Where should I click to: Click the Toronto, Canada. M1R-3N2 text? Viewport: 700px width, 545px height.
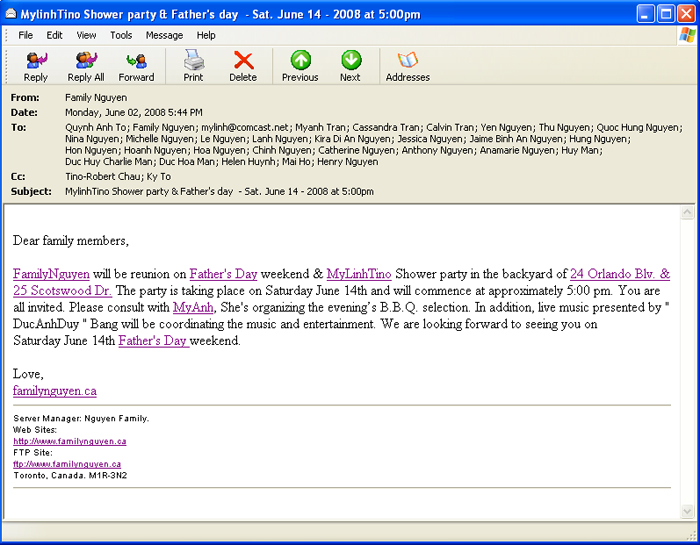(70, 476)
